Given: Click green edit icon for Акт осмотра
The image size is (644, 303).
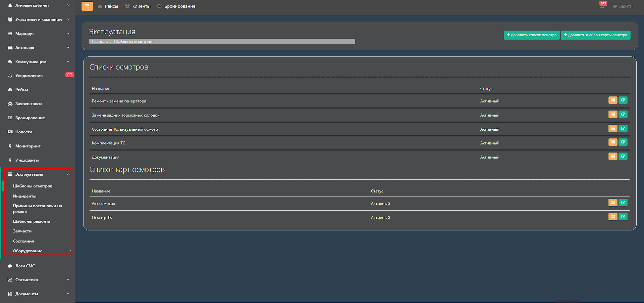Looking at the screenshot, I should click(623, 203).
